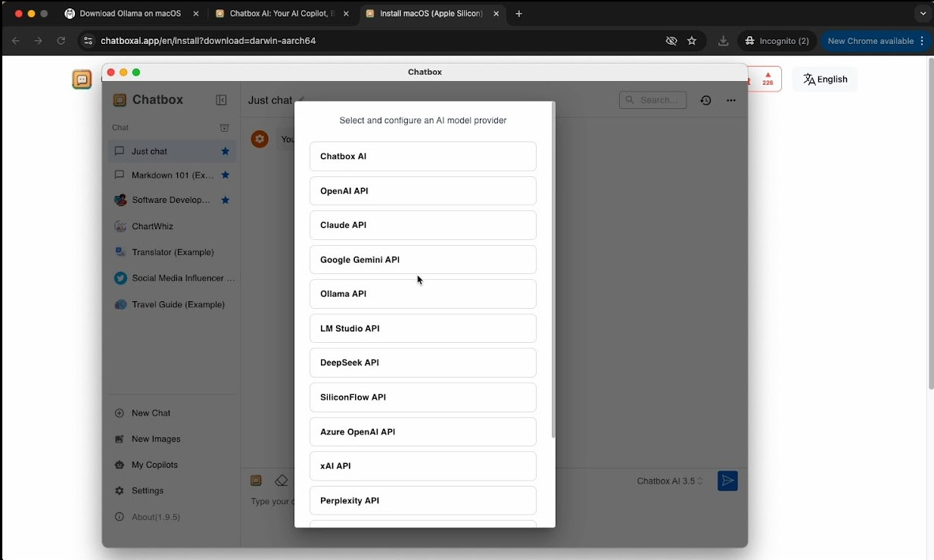934x560 pixels.
Task: Bookmark this page with star icon
Action: tap(692, 41)
